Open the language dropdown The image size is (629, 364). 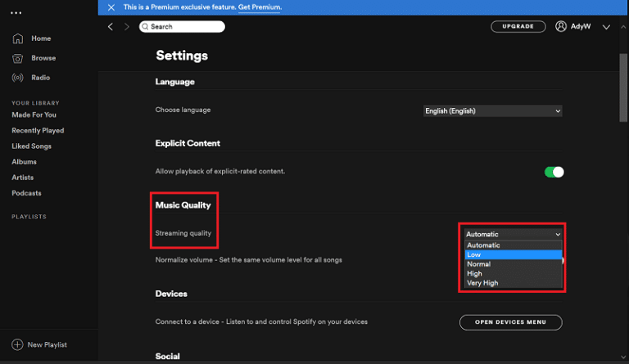coord(492,111)
